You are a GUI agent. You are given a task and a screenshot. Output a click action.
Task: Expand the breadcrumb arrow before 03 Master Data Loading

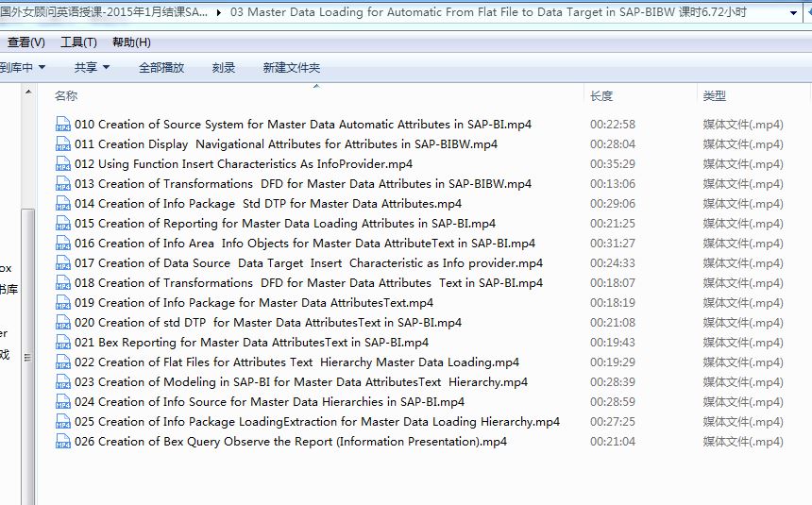[219, 12]
